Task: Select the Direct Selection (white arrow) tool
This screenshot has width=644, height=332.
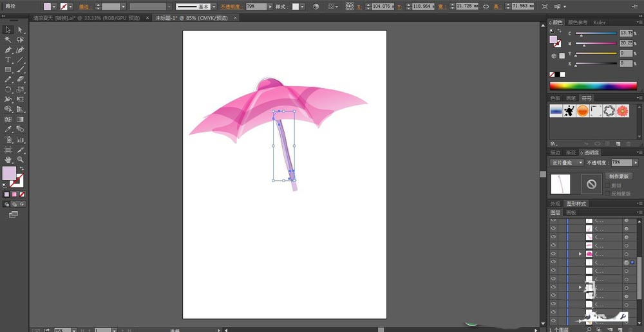Action: click(x=20, y=30)
